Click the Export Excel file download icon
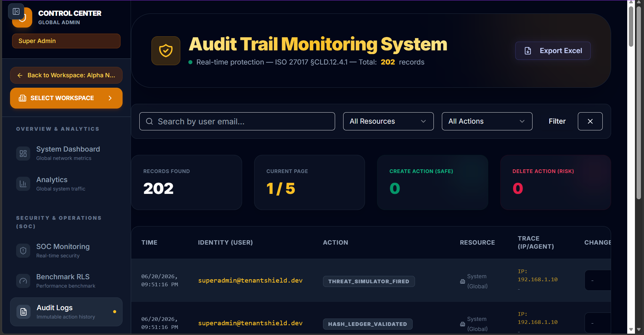The height and width of the screenshot is (335, 644). [x=528, y=51]
